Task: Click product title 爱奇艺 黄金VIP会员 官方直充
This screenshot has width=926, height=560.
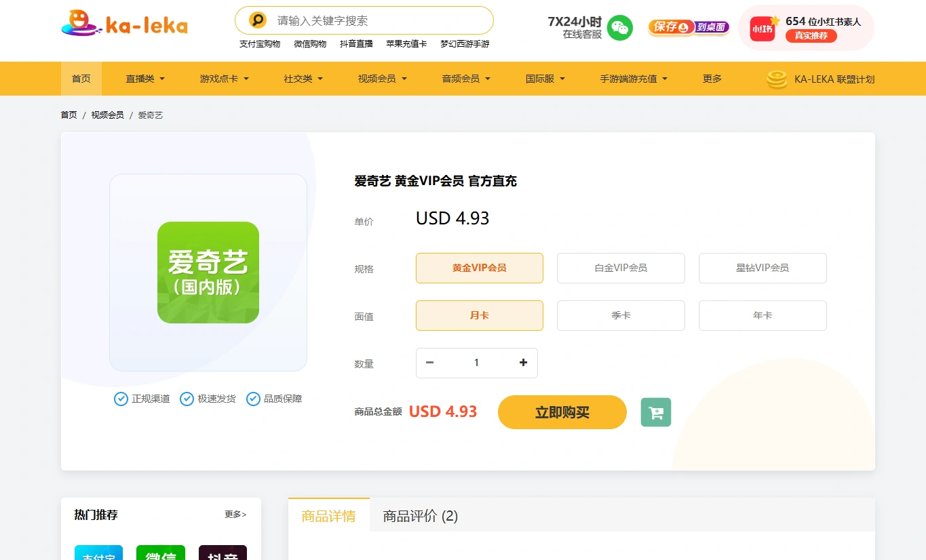Action: (436, 181)
